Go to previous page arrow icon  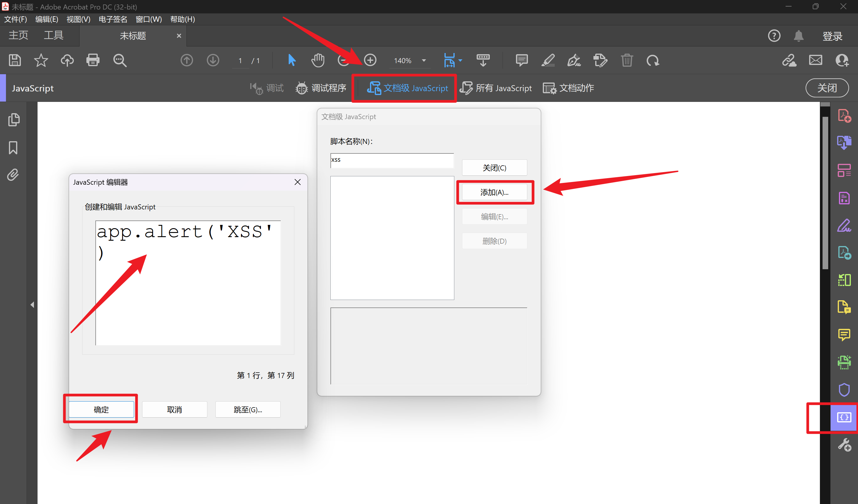[186, 60]
